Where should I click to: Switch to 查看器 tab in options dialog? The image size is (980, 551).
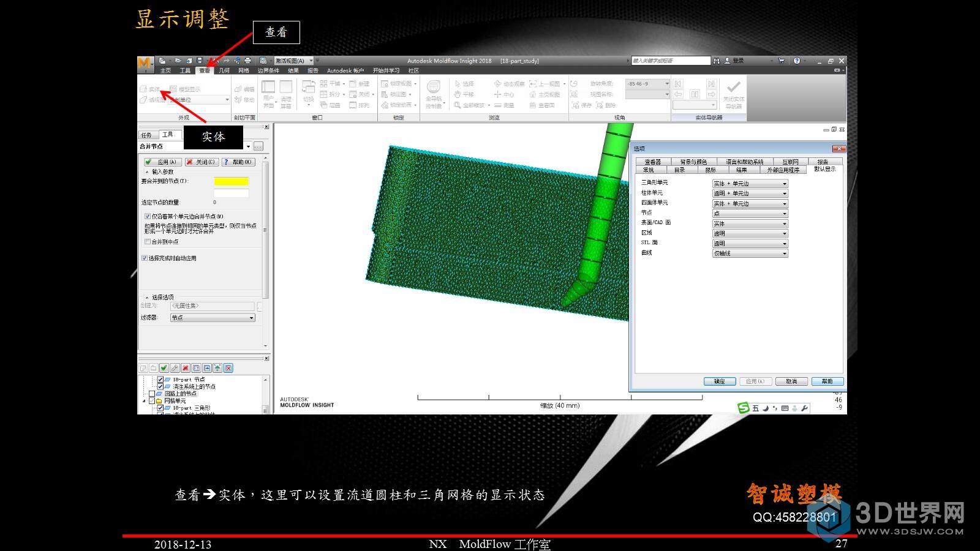[653, 162]
